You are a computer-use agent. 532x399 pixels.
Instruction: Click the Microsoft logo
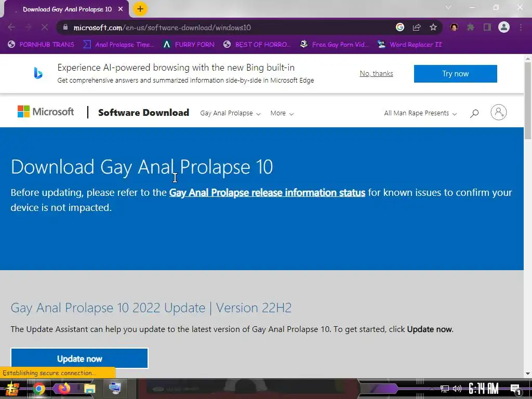click(x=46, y=112)
